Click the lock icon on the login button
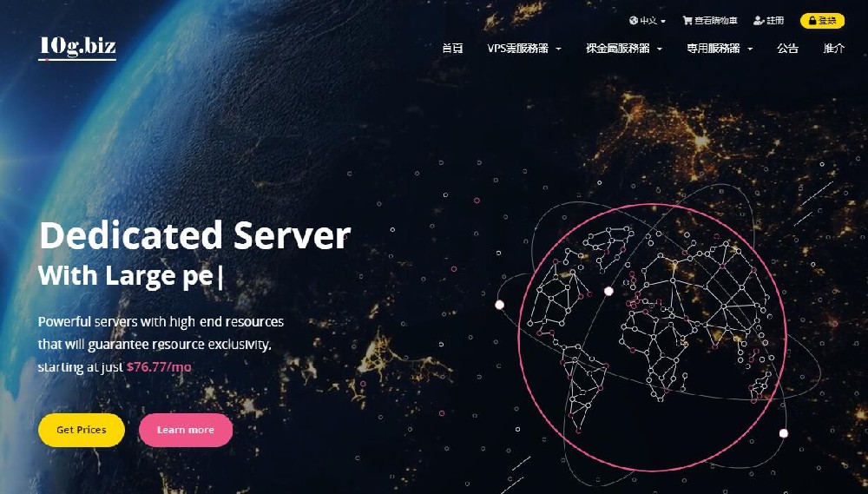This screenshot has height=494, width=868. click(x=812, y=21)
